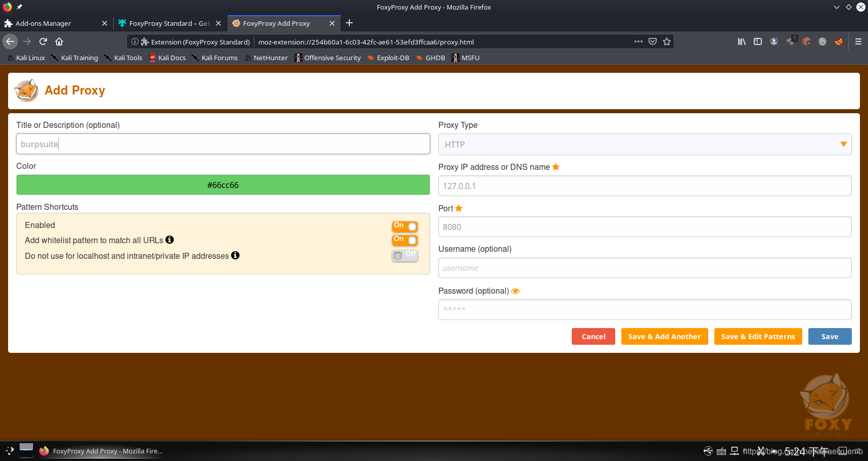Click the desktop icon in the taskbar

pos(26,450)
